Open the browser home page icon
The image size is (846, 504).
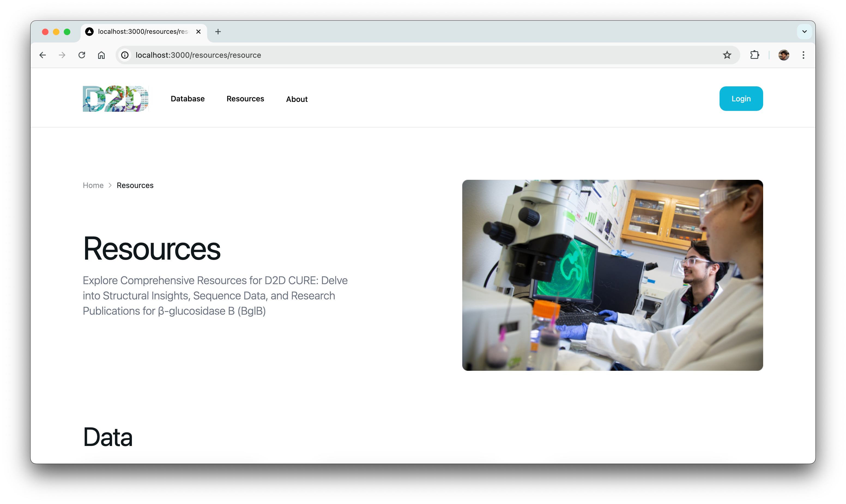pos(101,55)
